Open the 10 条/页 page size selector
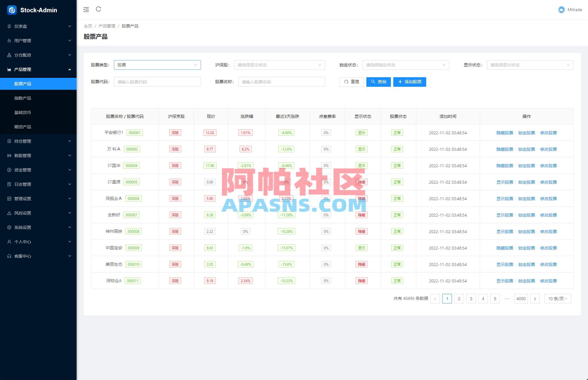This screenshot has height=380, width=588. click(557, 299)
